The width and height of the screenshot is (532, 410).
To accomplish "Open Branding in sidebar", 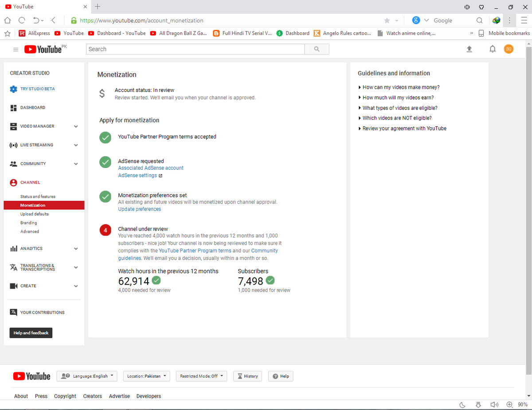I will [x=28, y=223].
